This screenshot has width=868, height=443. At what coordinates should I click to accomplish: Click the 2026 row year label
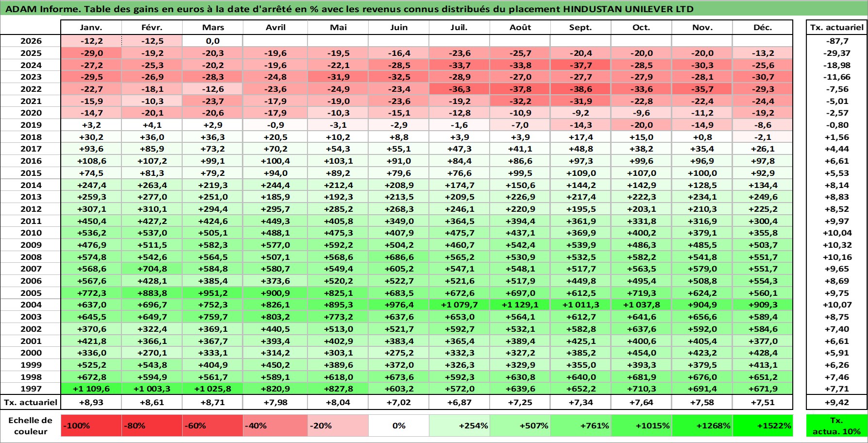[31, 41]
